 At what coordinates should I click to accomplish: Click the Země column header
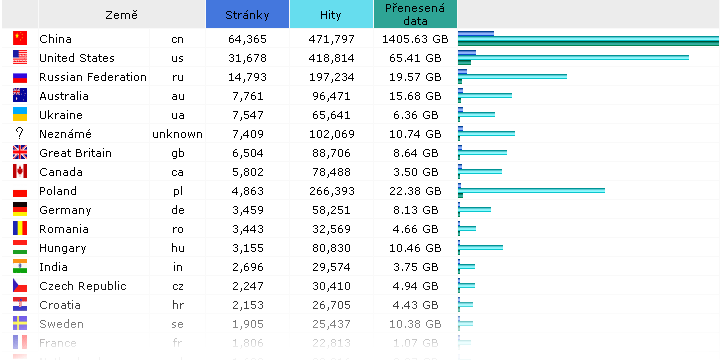click(x=122, y=14)
